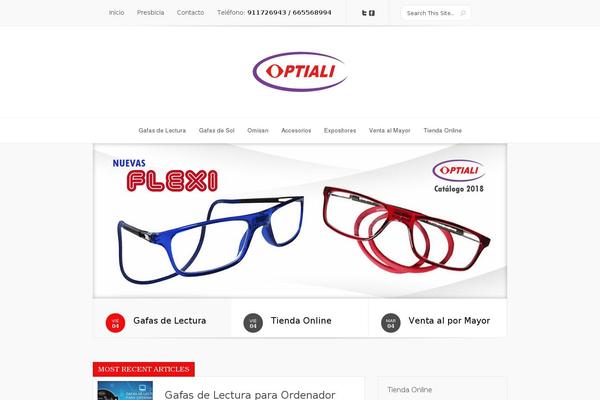Open Gafas de Lectura navigation item
600x400 pixels.
pos(162,131)
